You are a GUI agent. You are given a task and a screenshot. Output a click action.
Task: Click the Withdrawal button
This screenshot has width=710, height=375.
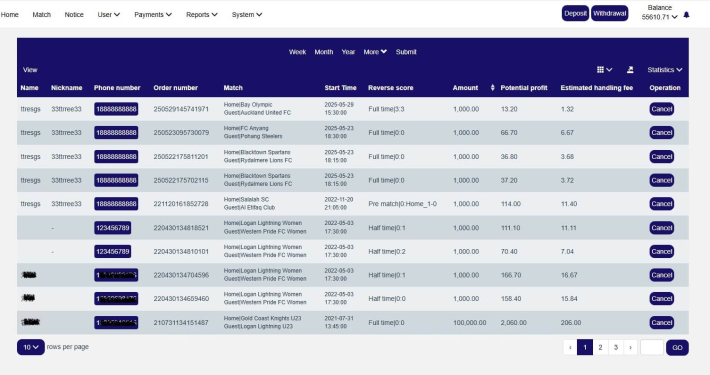[609, 14]
